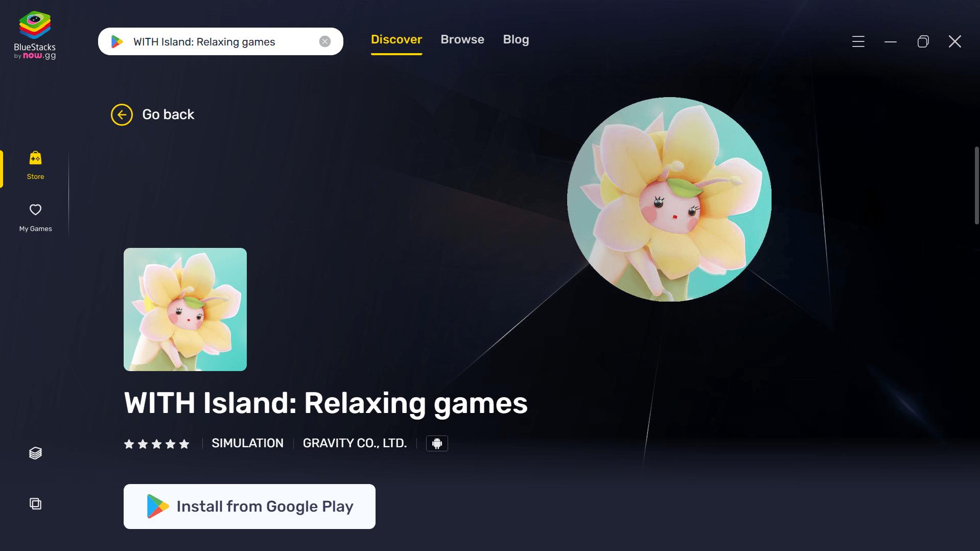Click the WITH Island: Relaxing games title
The width and height of the screenshot is (980, 551).
point(325,403)
